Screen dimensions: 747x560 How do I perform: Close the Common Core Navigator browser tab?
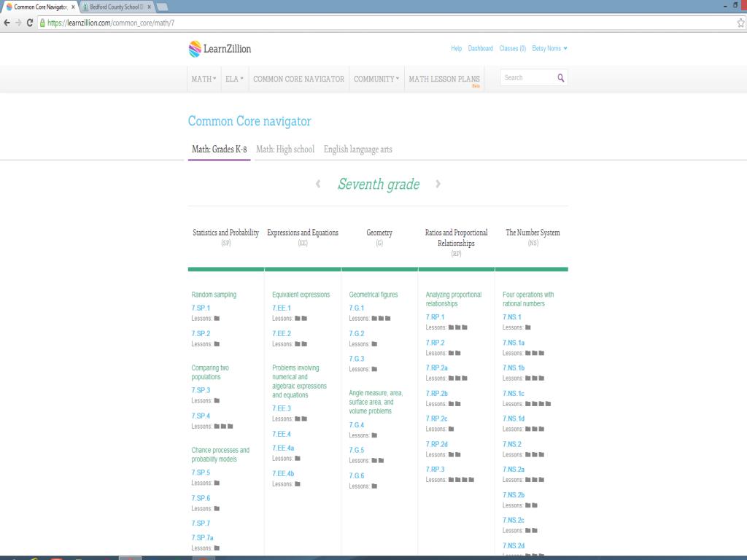(74, 7)
